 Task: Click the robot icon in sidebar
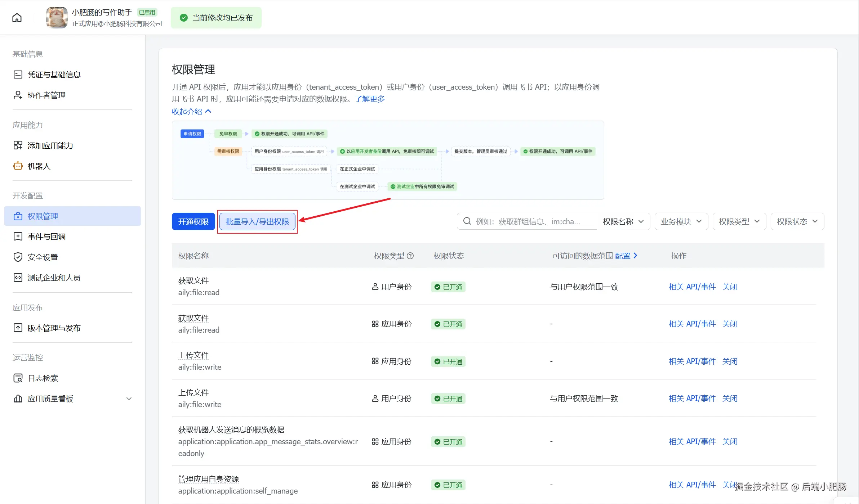[x=18, y=166]
